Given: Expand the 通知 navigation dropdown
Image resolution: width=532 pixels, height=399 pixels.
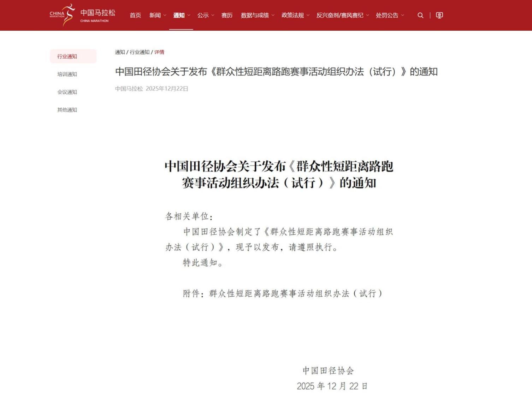Looking at the screenshot, I should [179, 15].
